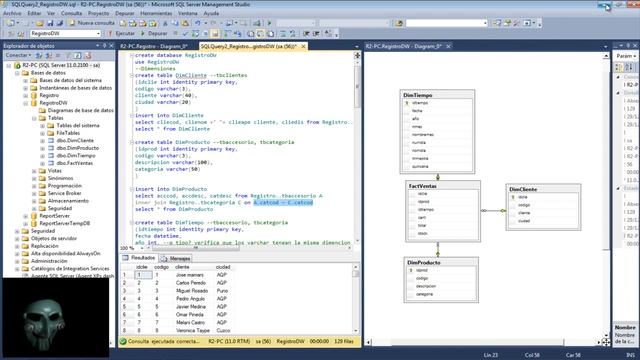Pin the Explorador de objetos panel
640x360 pixels.
point(104,46)
